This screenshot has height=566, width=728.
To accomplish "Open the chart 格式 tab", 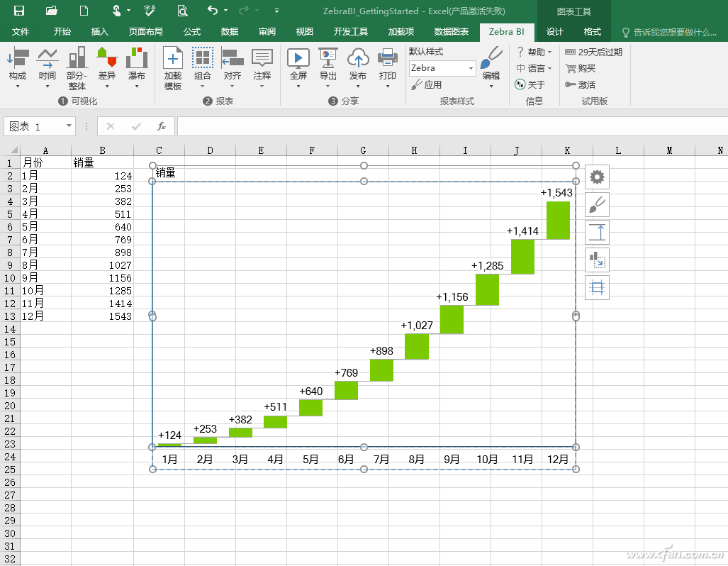I will point(593,32).
